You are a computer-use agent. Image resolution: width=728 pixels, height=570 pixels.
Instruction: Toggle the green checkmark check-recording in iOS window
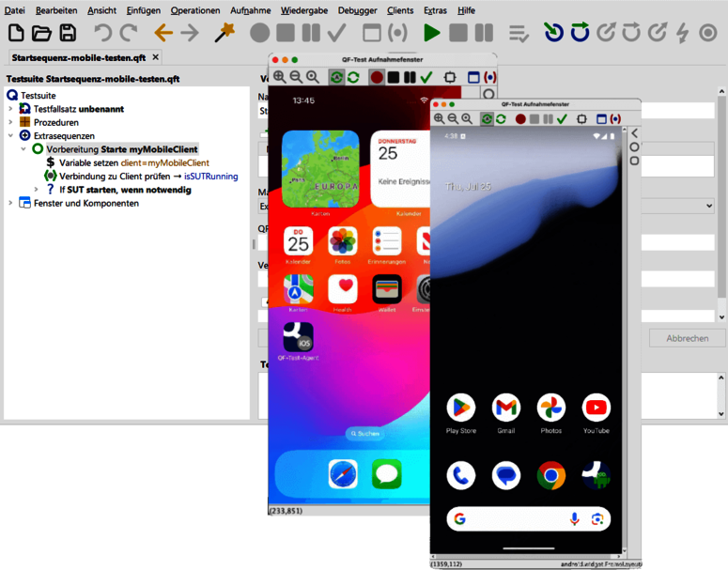[x=426, y=77]
